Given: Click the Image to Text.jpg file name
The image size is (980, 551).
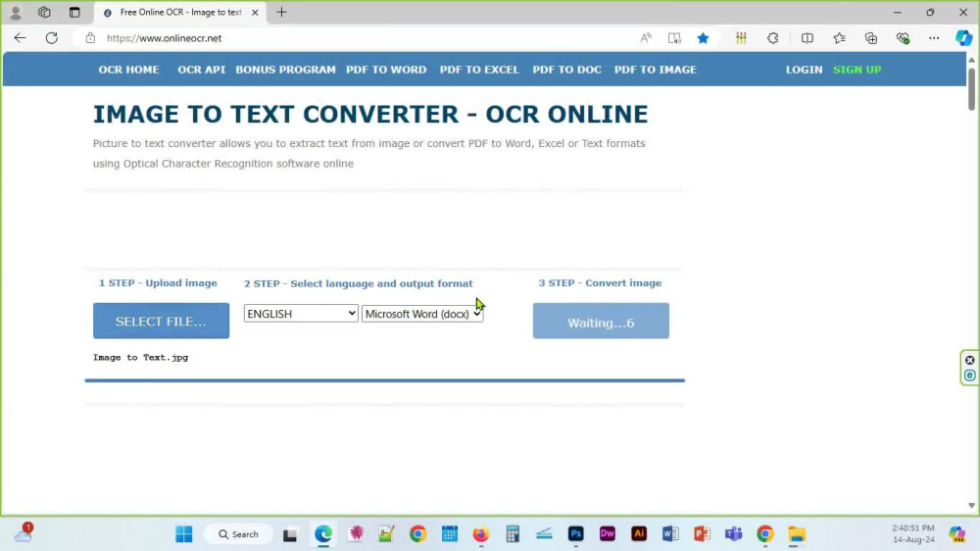Looking at the screenshot, I should pos(140,358).
